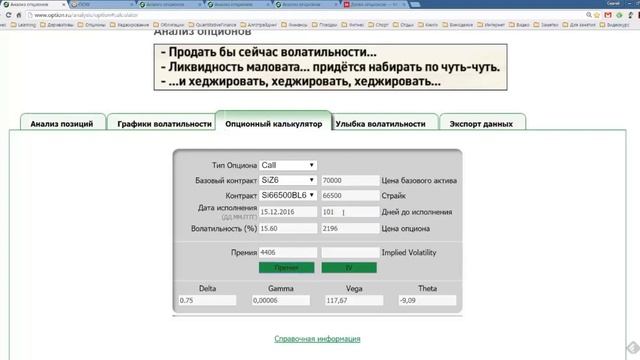The height and width of the screenshot is (360, 640).
Task: Click the Премия input field 4406
Action: click(x=288, y=253)
